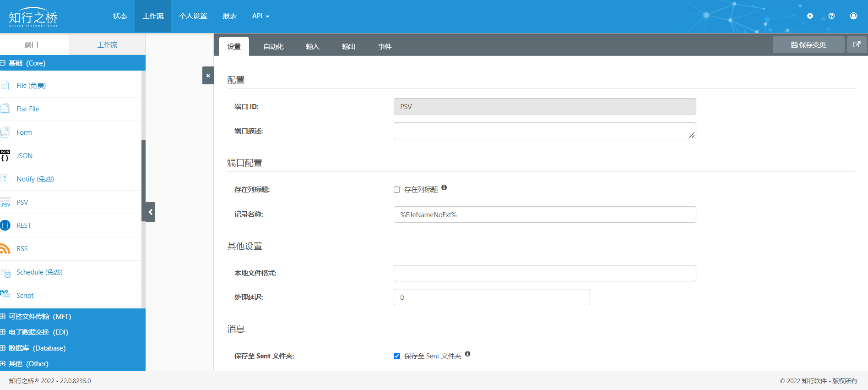Enable the 存在列标题 checkbox

click(397, 190)
